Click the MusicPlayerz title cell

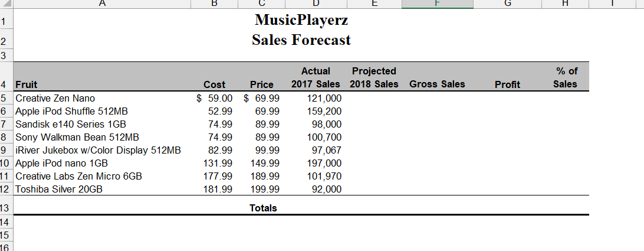pyautogui.click(x=301, y=19)
